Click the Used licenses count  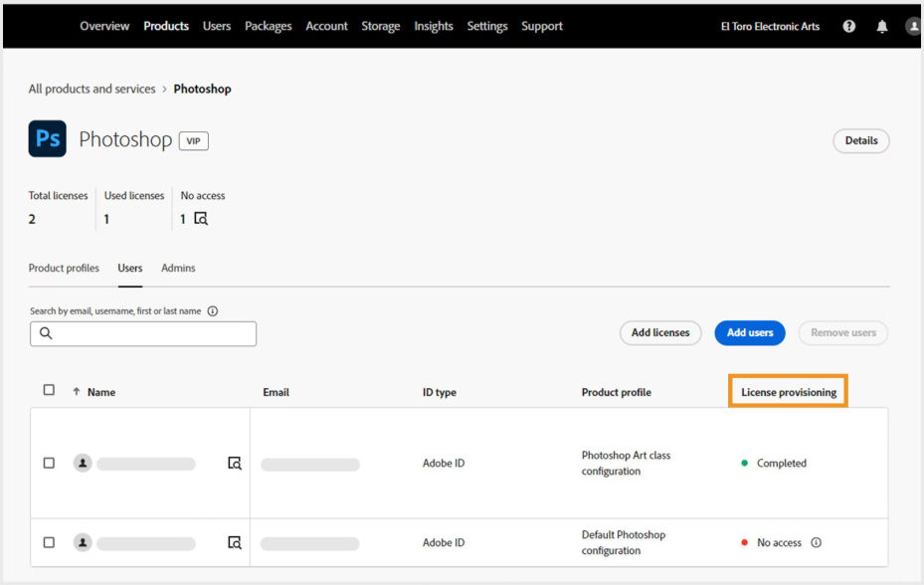106,219
